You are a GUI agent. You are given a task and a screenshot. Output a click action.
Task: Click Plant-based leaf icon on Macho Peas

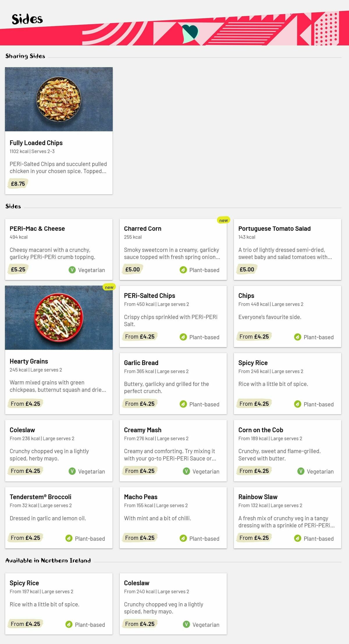click(183, 538)
